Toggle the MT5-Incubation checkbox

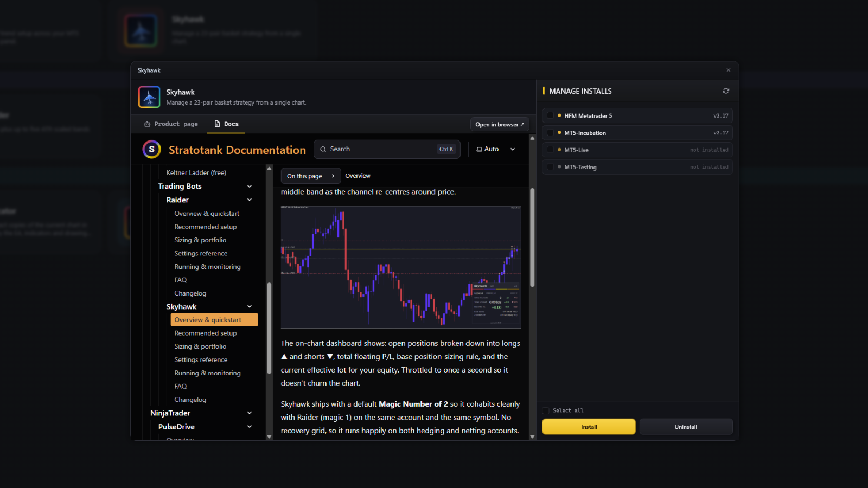(x=550, y=133)
